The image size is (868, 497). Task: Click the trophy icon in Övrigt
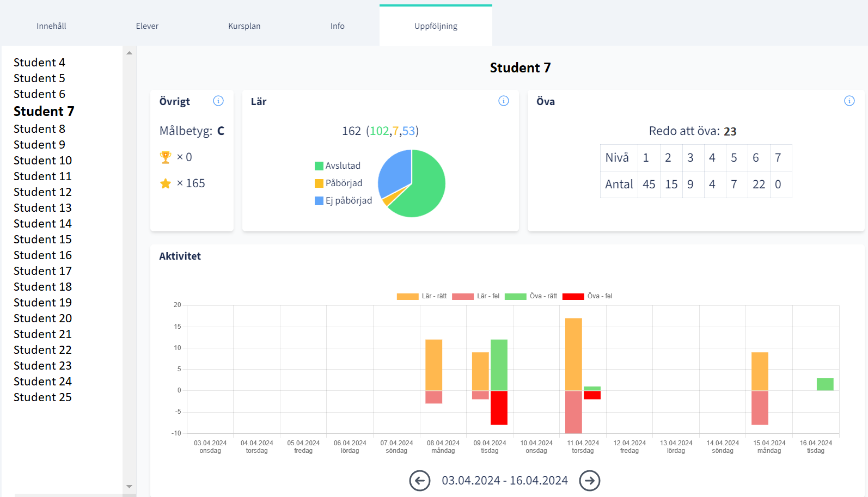(166, 157)
